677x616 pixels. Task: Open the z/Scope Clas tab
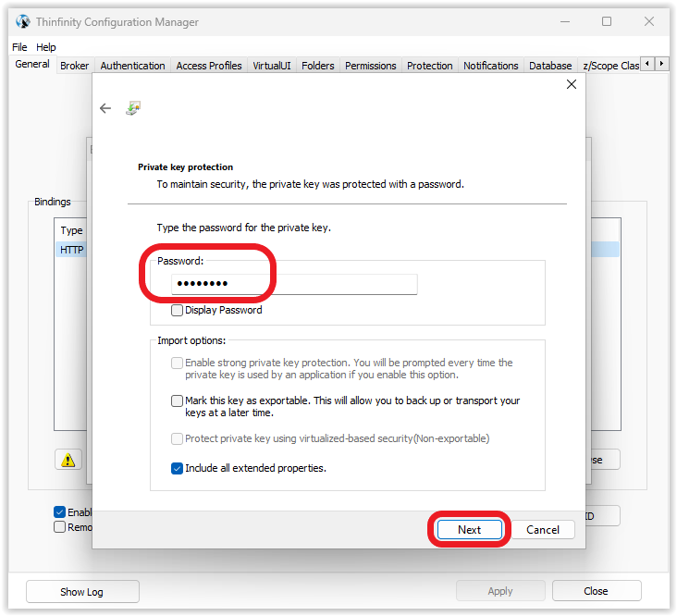(610, 66)
